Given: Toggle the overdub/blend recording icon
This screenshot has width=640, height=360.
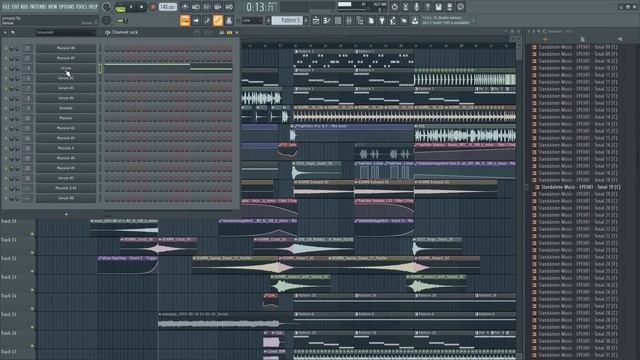Looking at the screenshot, I should 218,7.
